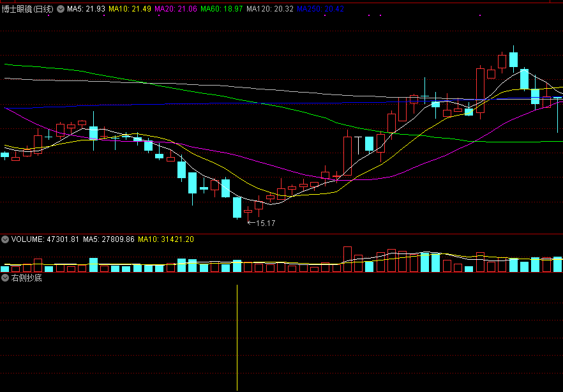
Task: Select the MA60: 18.97 label
Action: pyautogui.click(x=222, y=9)
